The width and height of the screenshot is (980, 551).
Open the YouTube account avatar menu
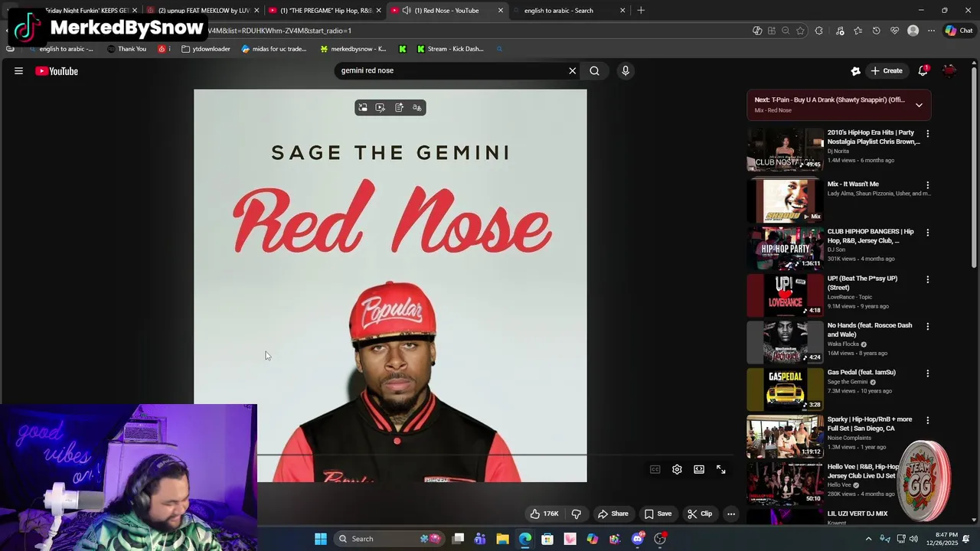pyautogui.click(x=949, y=70)
